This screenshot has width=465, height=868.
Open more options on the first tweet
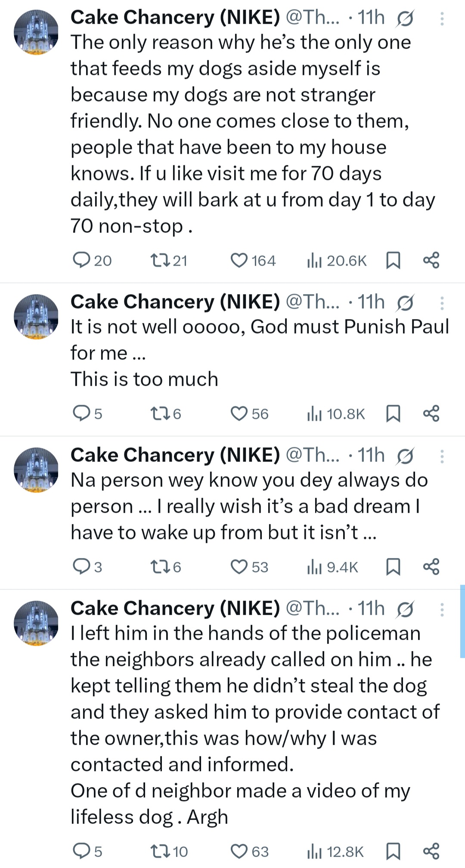(442, 19)
